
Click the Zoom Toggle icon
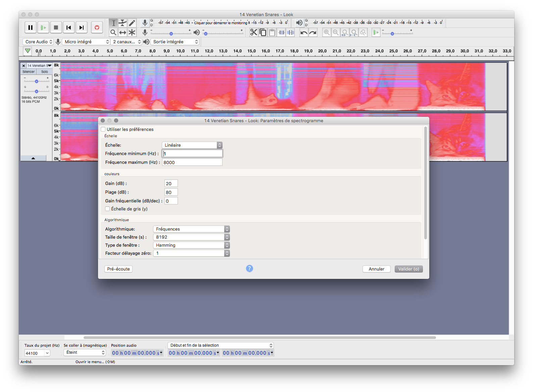coord(363,32)
